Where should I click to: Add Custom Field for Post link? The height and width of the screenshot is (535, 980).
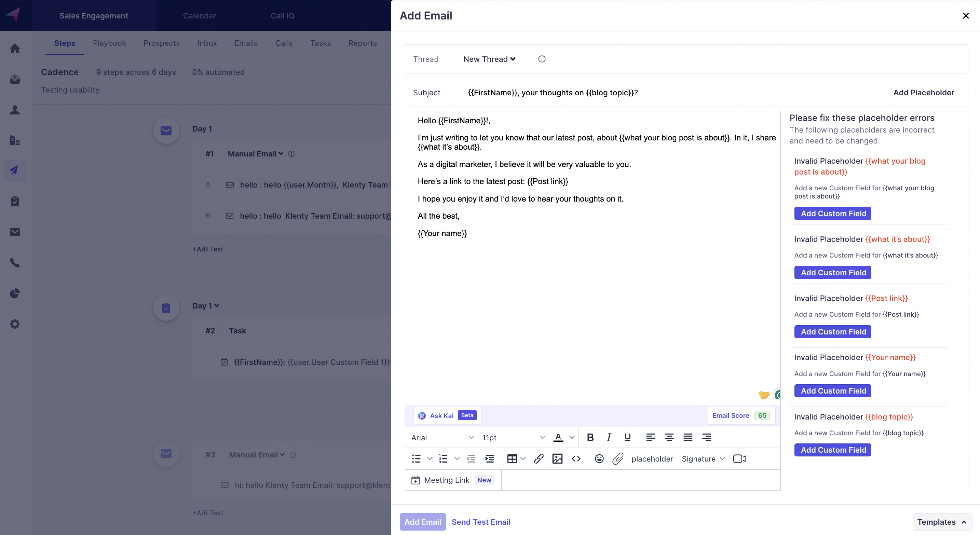tap(833, 332)
